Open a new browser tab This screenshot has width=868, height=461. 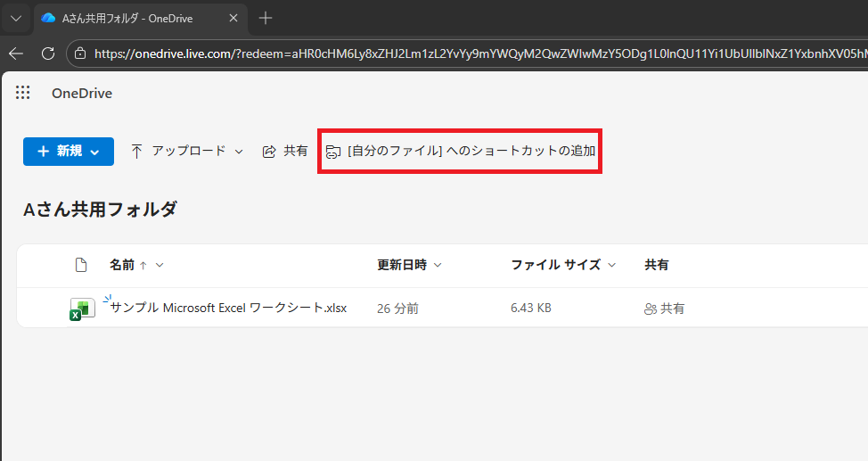[x=265, y=18]
